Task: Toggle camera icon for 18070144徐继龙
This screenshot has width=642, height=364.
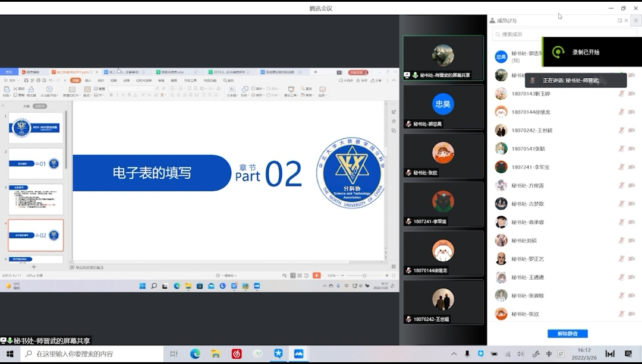Action: (x=631, y=112)
